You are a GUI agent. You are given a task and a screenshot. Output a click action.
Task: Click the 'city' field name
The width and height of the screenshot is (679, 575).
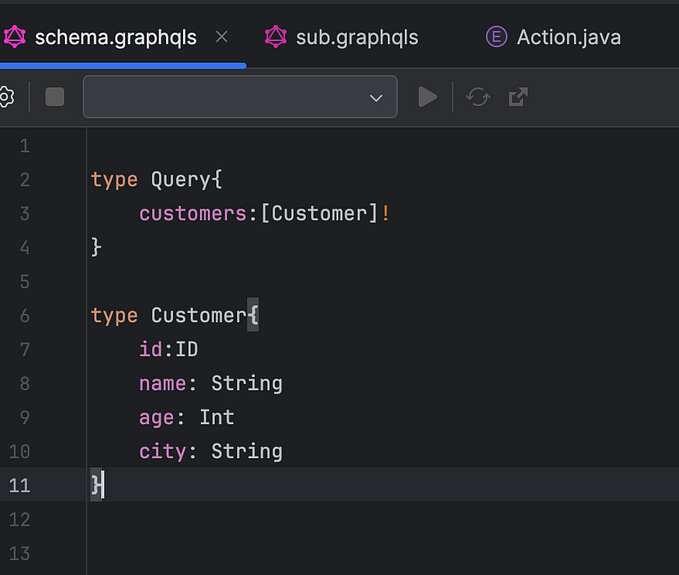(x=163, y=452)
